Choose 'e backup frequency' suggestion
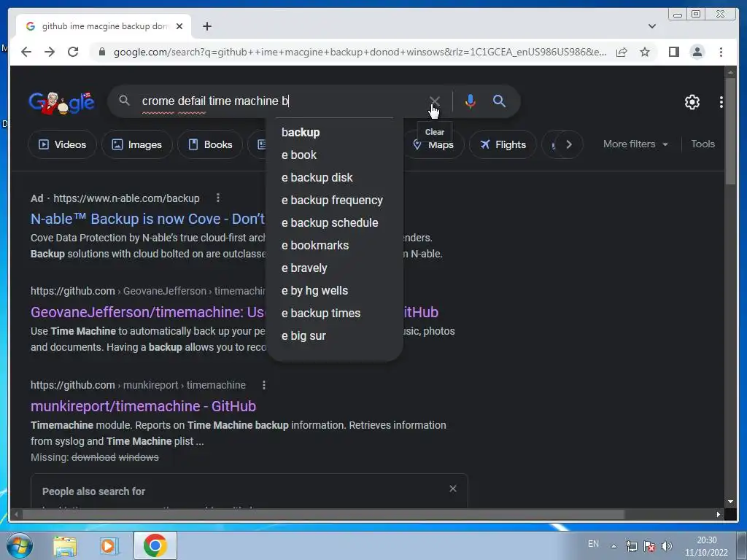Image resolution: width=747 pixels, height=560 pixels. click(334, 200)
